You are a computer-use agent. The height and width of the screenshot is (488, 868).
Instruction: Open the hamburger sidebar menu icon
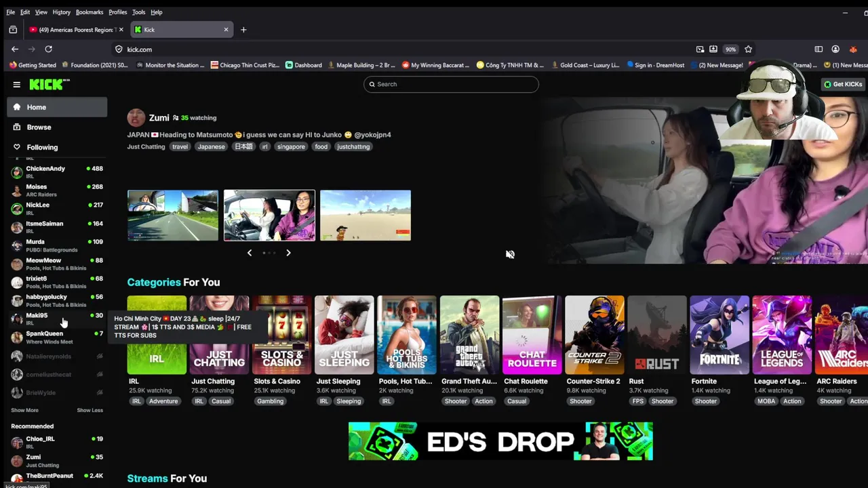16,85
